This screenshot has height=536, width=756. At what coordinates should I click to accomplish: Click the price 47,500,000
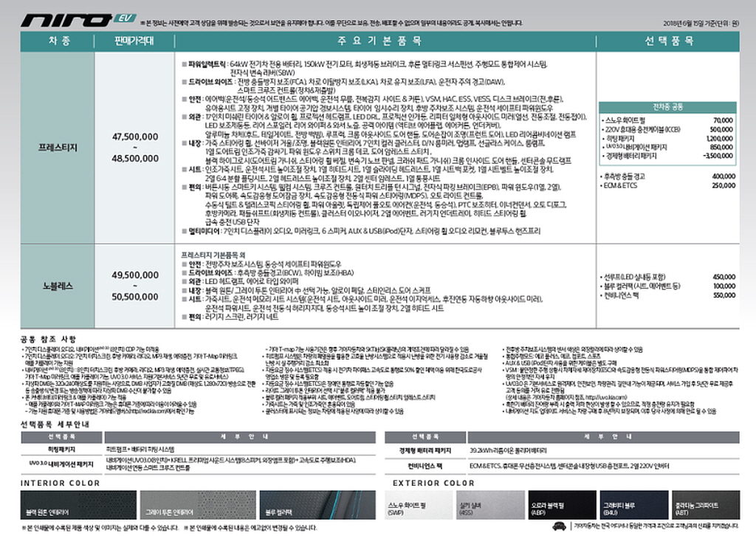point(135,137)
